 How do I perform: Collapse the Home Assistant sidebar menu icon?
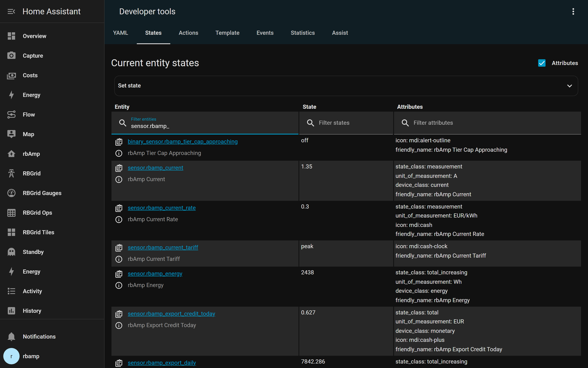pos(11,11)
